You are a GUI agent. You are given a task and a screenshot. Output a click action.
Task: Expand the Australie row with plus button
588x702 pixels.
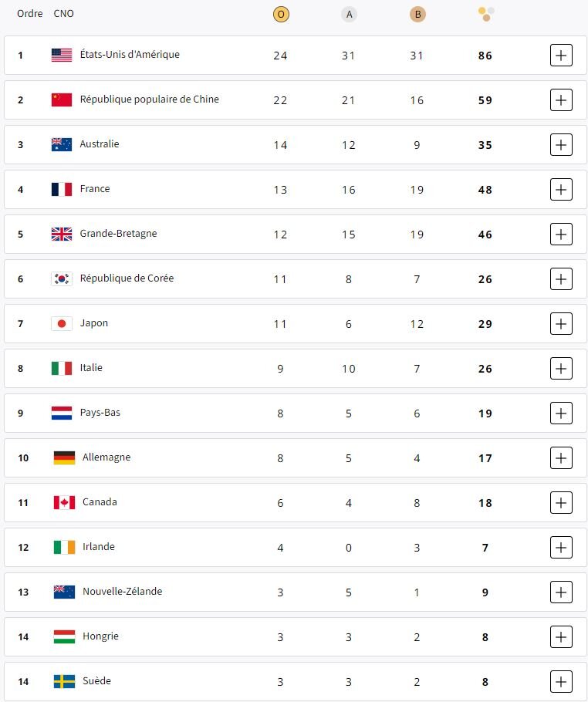click(x=561, y=145)
